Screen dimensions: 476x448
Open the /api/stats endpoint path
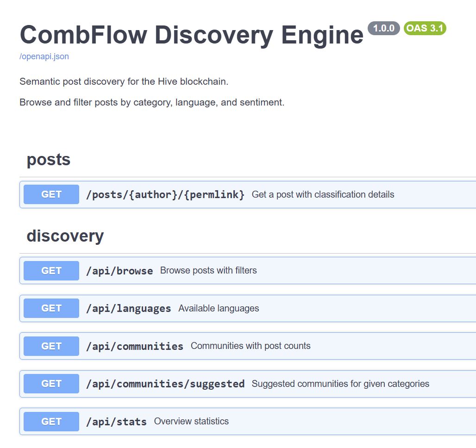pos(116,422)
